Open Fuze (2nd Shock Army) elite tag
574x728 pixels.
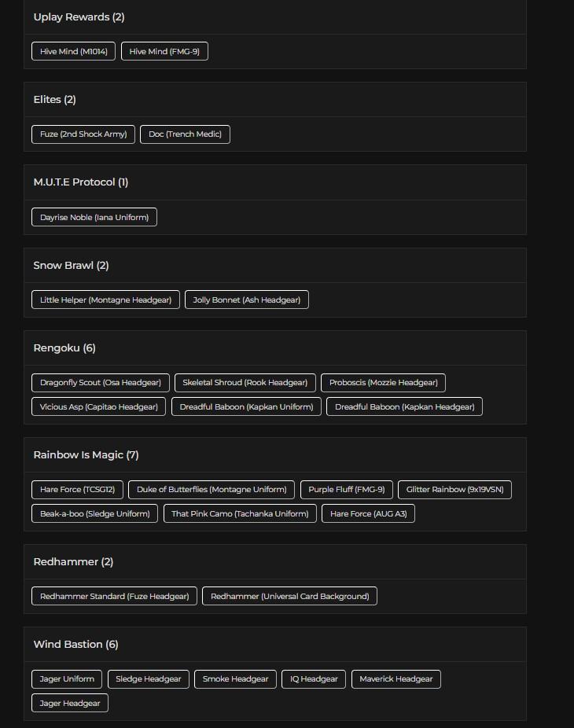click(x=83, y=134)
